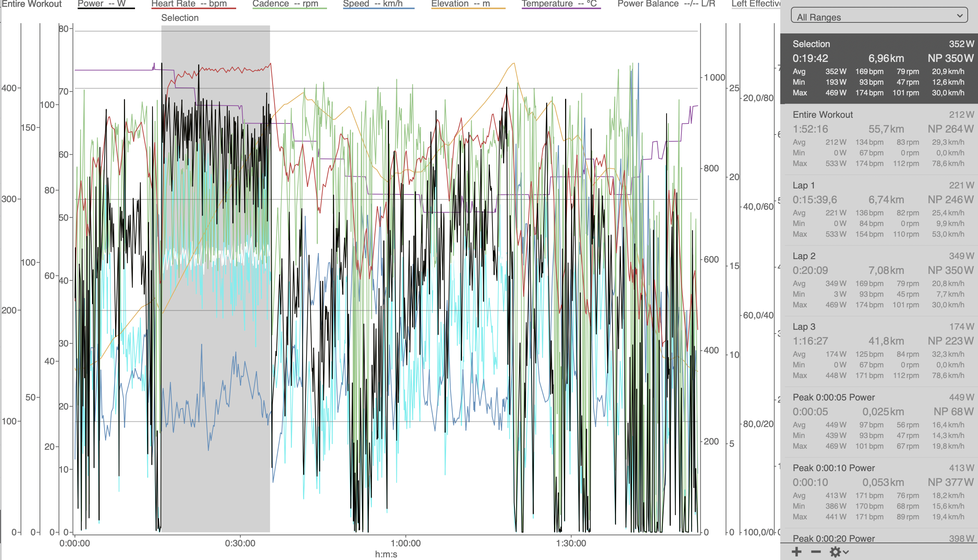
Task: Click the minus icon to remove range
Action: pyautogui.click(x=816, y=552)
